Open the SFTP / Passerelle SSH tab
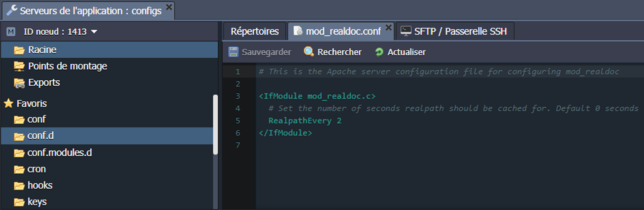 click(460, 31)
